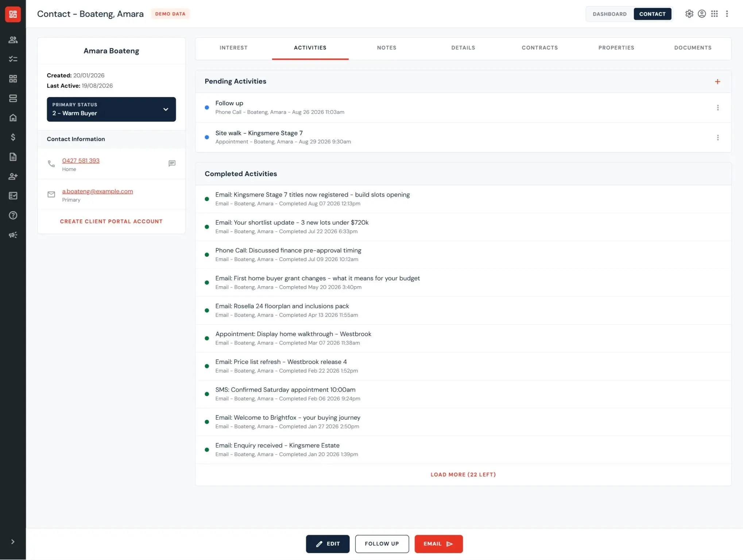Open the house properties icon in sidebar
The image size is (743, 560).
pos(13,118)
